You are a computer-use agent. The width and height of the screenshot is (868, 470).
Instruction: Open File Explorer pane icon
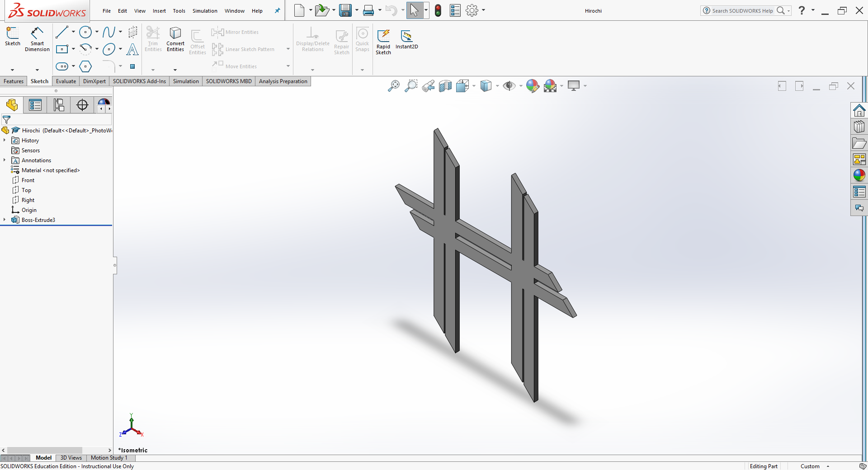pos(859,143)
